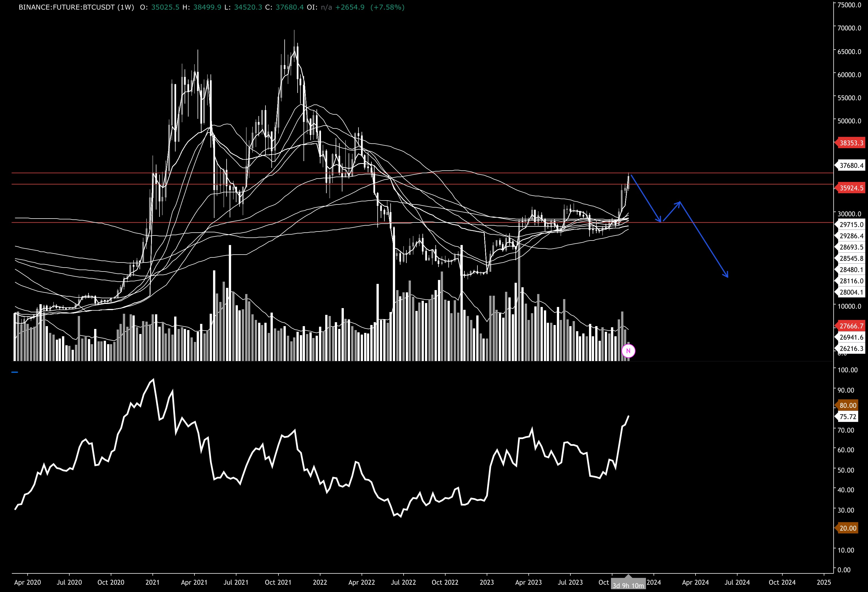Click the close value 37680.4 in the legend

point(289,7)
